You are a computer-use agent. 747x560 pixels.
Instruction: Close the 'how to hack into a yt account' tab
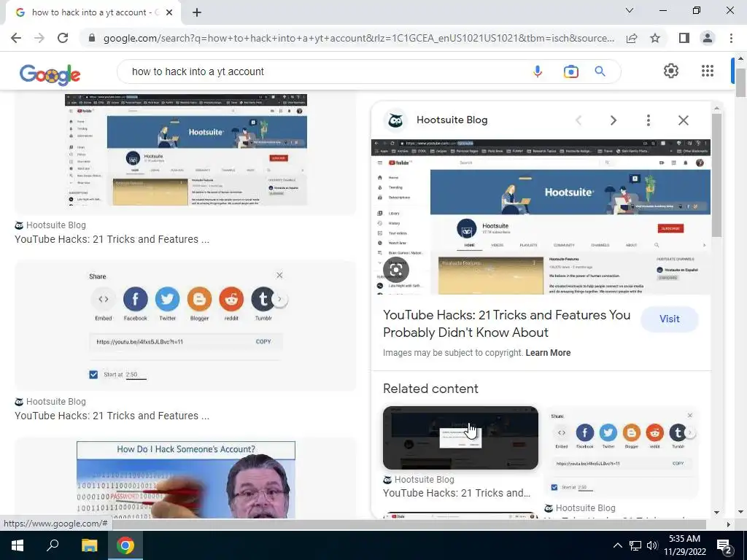tap(169, 12)
